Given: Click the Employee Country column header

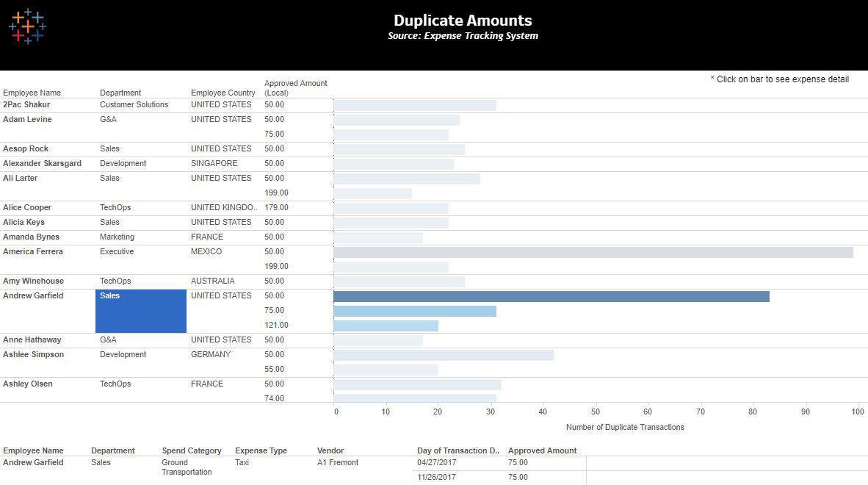Looking at the screenshot, I should point(223,93).
